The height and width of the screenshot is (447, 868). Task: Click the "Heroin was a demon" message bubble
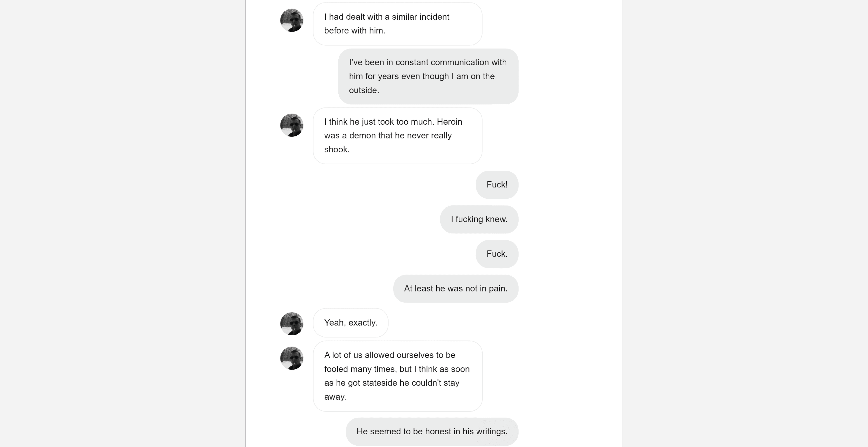point(398,136)
